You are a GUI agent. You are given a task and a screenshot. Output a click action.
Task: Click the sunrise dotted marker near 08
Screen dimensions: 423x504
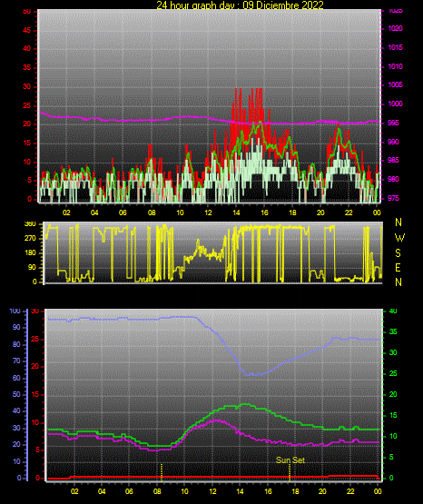pos(162,472)
